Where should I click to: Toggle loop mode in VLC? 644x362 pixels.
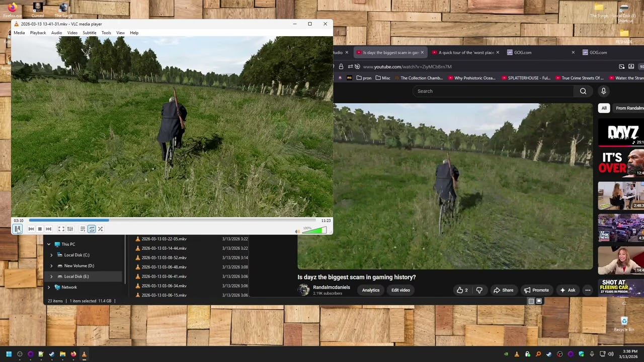pyautogui.click(x=92, y=229)
